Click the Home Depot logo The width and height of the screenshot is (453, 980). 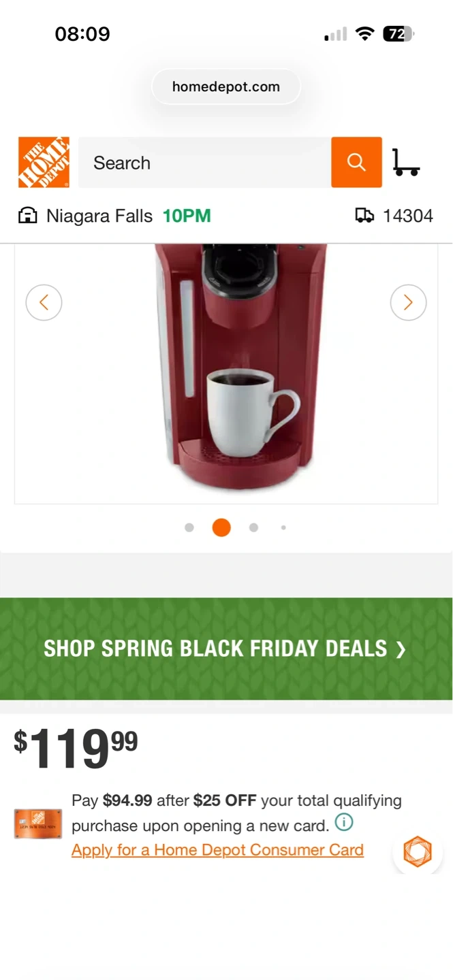(x=44, y=162)
